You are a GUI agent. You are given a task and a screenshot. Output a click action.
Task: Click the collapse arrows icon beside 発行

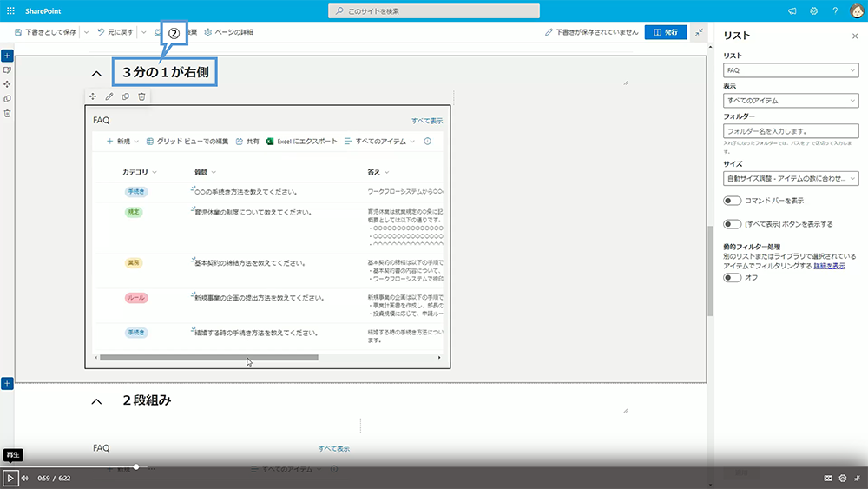click(700, 32)
